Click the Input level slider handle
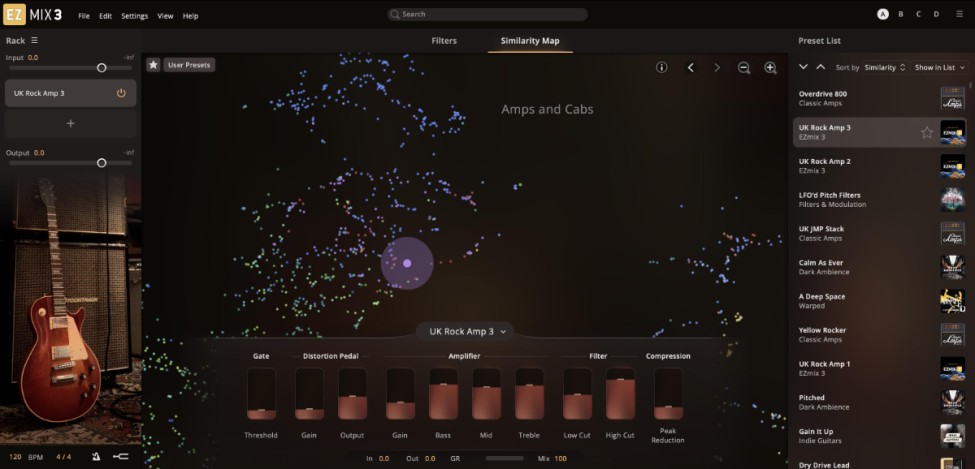This screenshot has height=469, width=975. point(101,68)
